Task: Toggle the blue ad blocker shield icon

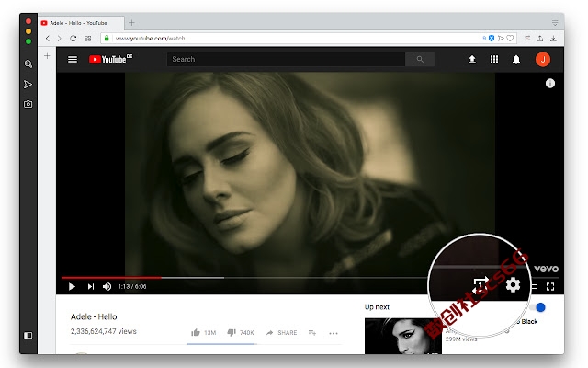Action: (492, 38)
